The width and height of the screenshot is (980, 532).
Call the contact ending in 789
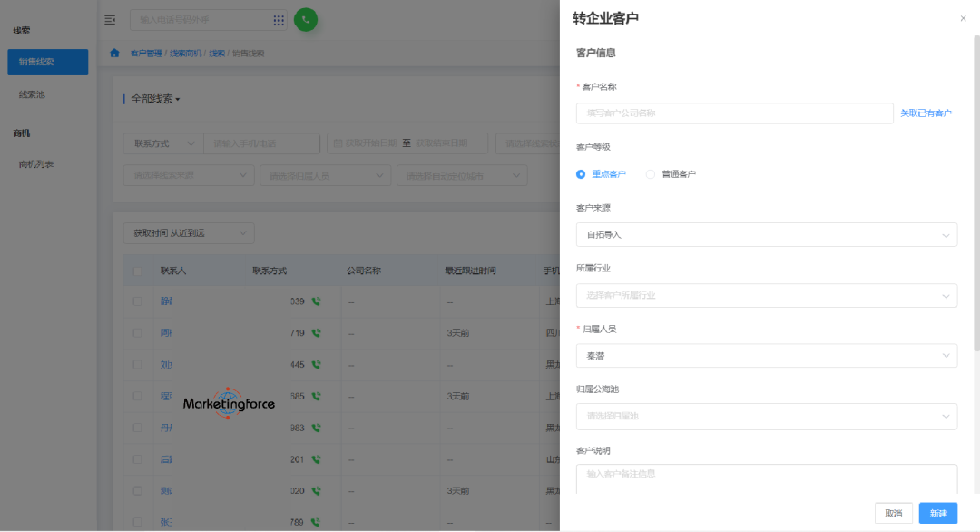(x=316, y=522)
